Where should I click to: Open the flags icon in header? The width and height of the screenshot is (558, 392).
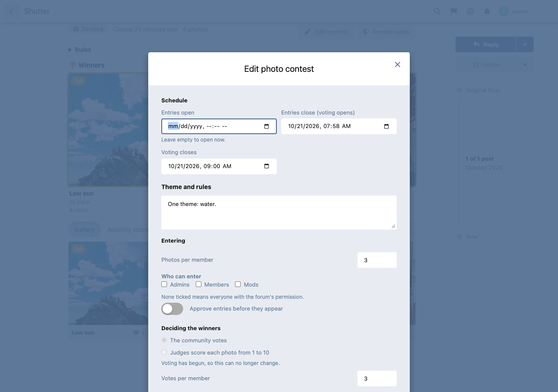click(x=454, y=11)
